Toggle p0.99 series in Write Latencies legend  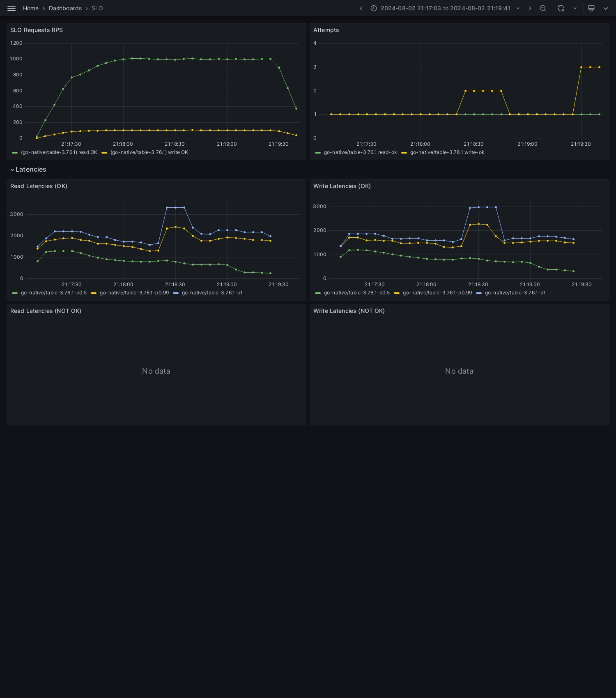[437, 293]
